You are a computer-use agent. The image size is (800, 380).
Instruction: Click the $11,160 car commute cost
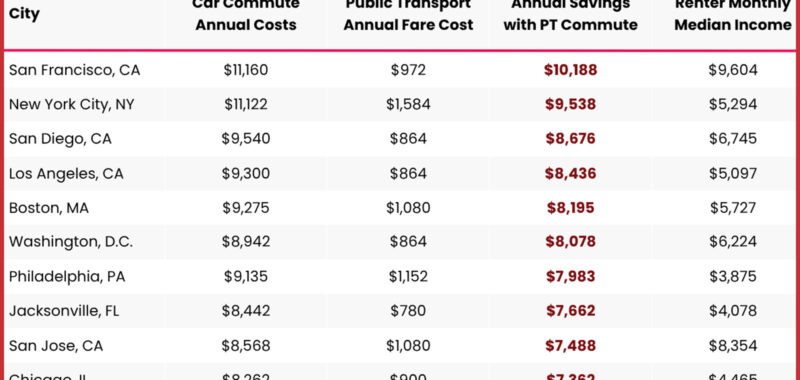[246, 70]
